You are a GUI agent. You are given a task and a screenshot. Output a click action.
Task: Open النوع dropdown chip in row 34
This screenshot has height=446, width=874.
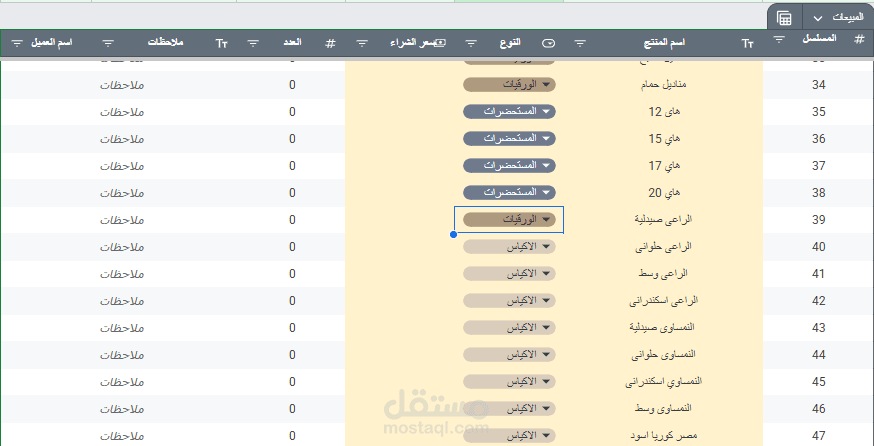(x=509, y=85)
